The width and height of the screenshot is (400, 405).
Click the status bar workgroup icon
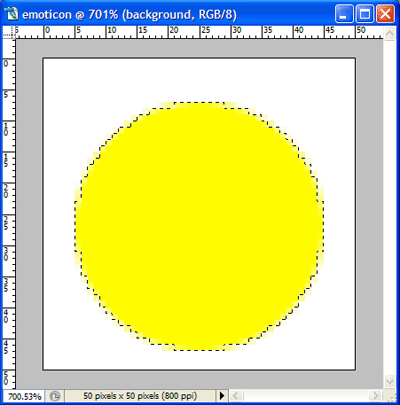point(55,396)
